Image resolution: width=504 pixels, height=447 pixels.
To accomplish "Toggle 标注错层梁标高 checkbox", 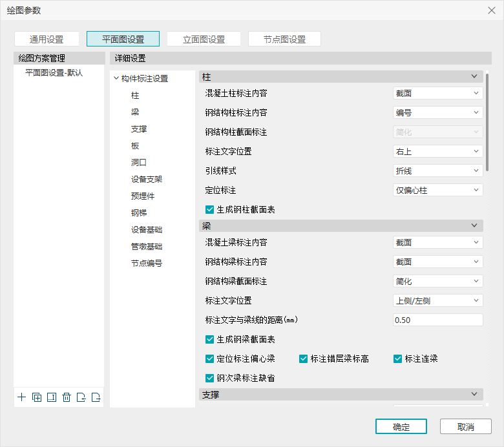I will [304, 359].
